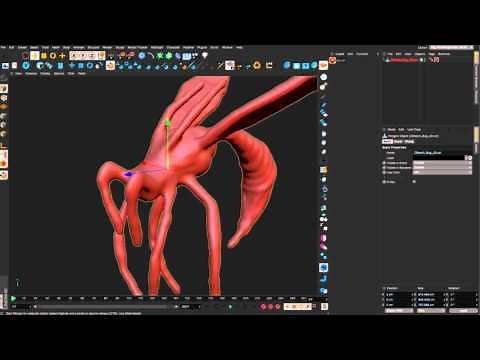Open the Use Color dropdown
The width and height of the screenshot is (480, 360).
point(443,172)
